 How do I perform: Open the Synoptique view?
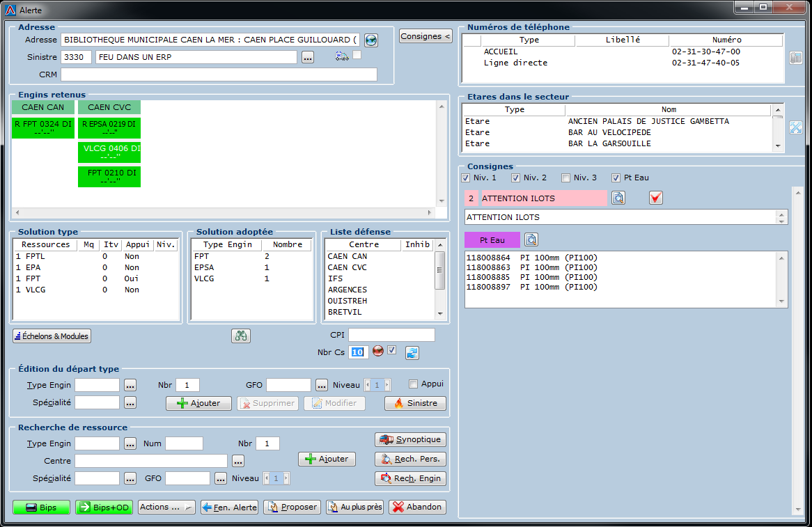pyautogui.click(x=410, y=439)
